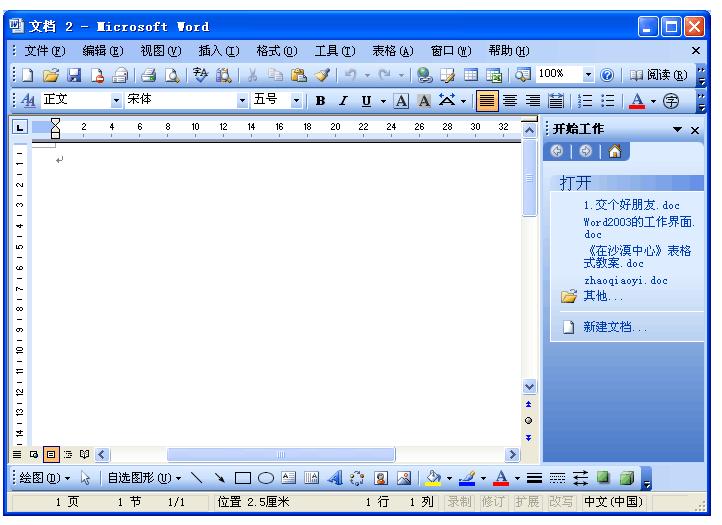This screenshot has width=722, height=525.
Task: Toggle the character border button
Action: pyautogui.click(x=401, y=100)
